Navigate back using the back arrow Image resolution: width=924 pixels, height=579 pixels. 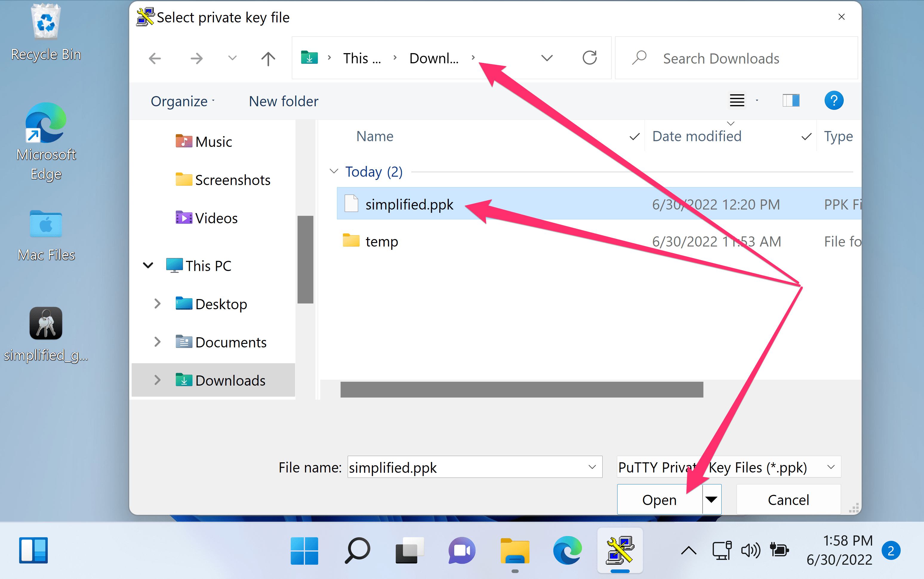click(x=155, y=58)
